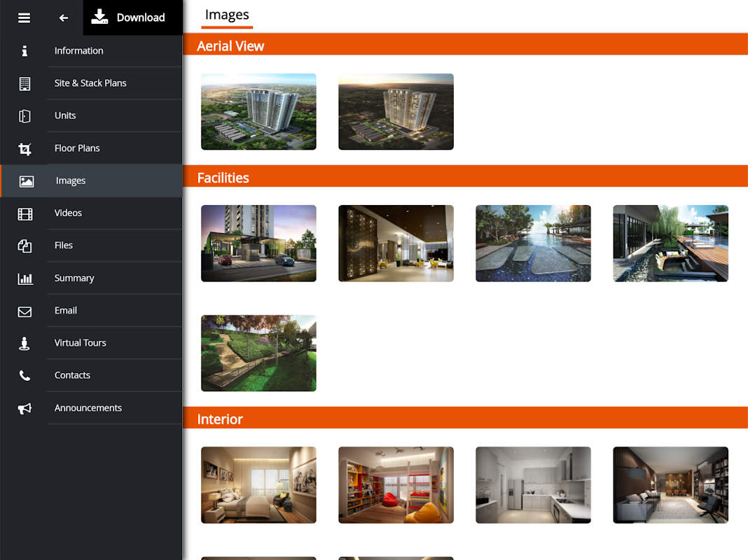748x560 pixels.
Task: Open the grey kitchen interior thumbnail
Action: click(533, 485)
